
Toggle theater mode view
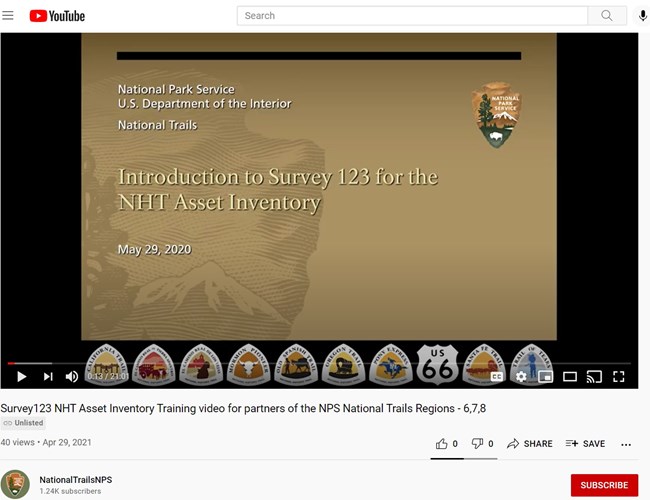pos(570,377)
